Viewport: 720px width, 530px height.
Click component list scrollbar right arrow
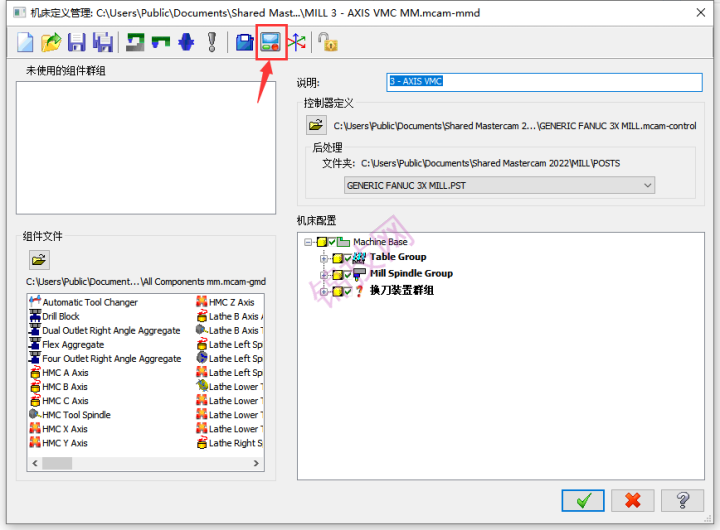click(x=256, y=463)
